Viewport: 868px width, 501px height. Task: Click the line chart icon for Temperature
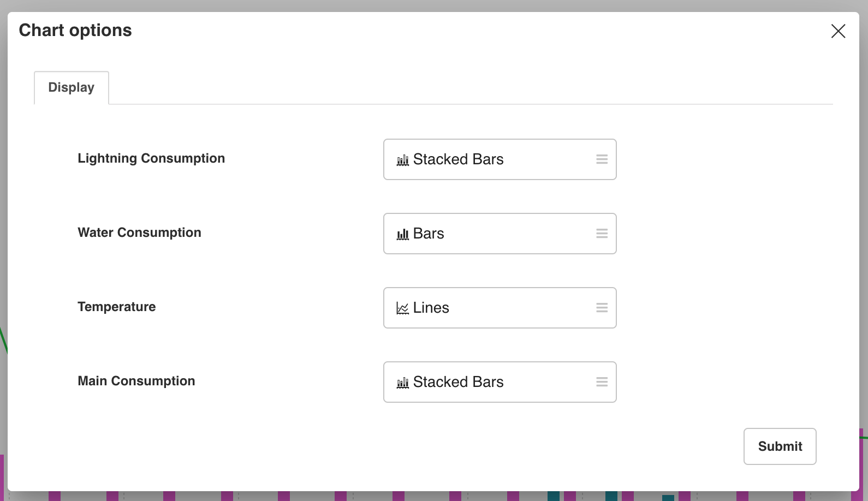point(403,308)
